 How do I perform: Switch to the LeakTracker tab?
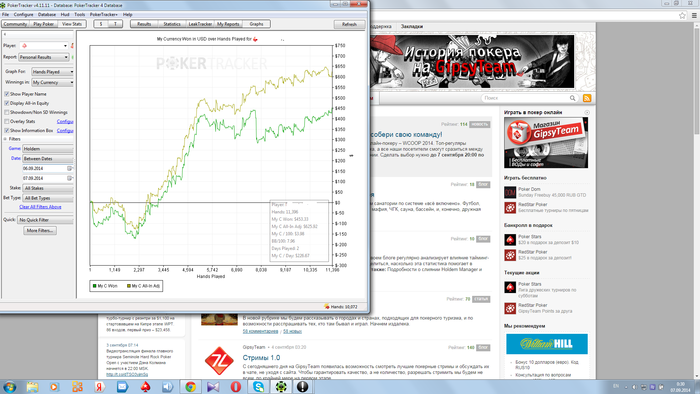pyautogui.click(x=200, y=24)
